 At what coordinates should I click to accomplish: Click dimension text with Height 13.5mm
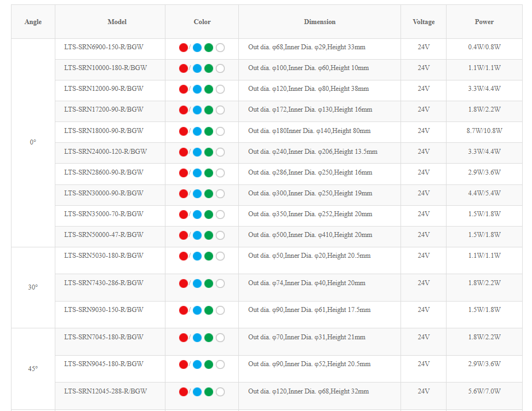313,152
